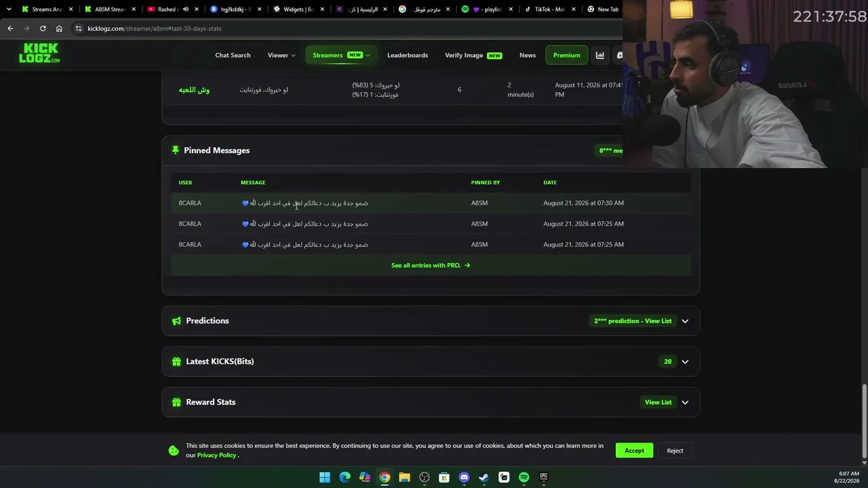The width and height of the screenshot is (868, 488).
Task: Click the PINNED BY column header
Action: [x=486, y=182]
